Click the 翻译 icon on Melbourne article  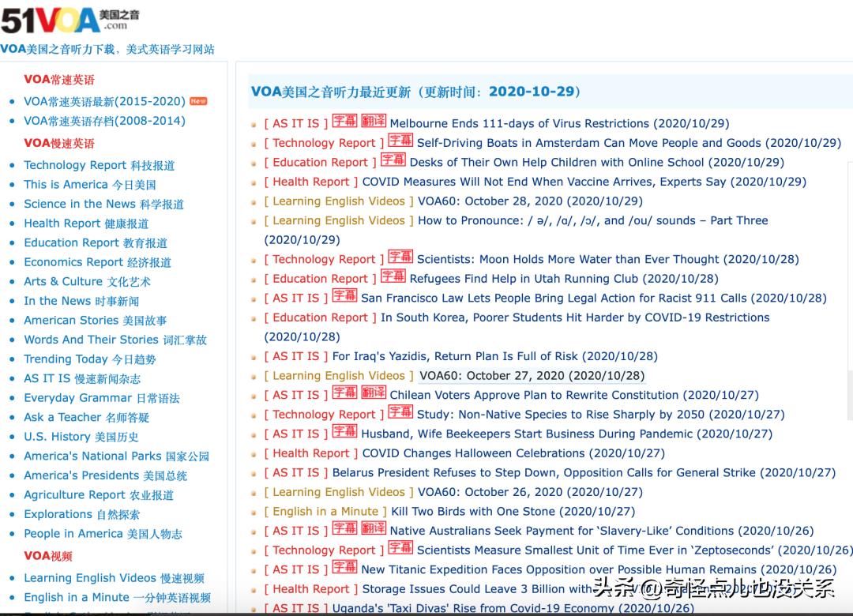[x=372, y=123]
